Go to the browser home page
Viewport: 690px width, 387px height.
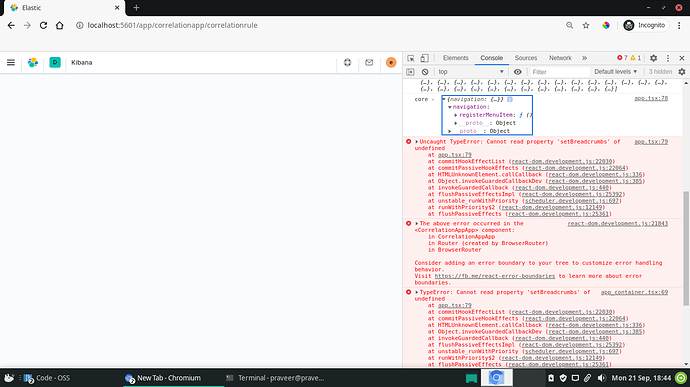click(x=59, y=26)
